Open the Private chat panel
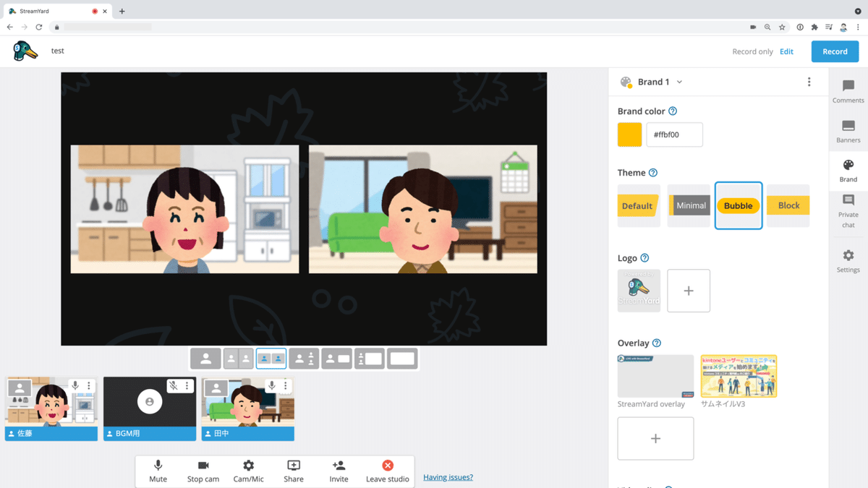 pos(848,211)
